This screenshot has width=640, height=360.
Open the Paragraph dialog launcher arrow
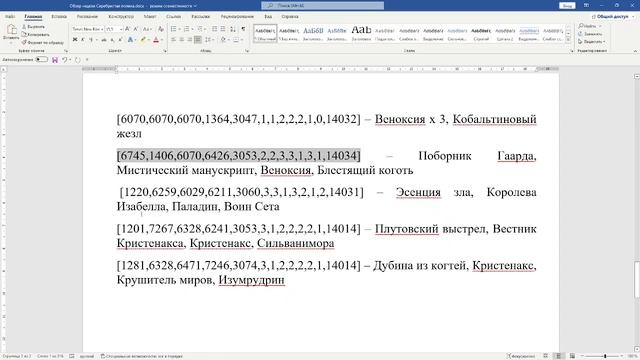[x=247, y=51]
